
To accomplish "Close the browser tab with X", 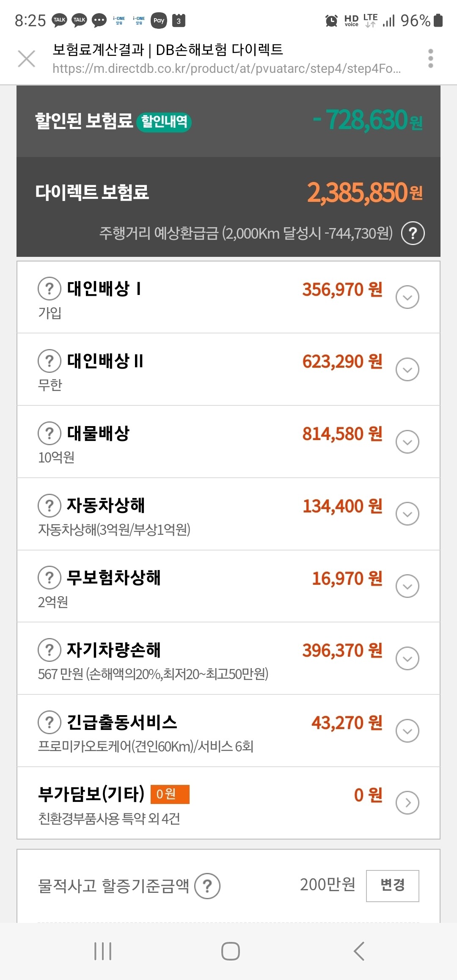I will point(27,58).
